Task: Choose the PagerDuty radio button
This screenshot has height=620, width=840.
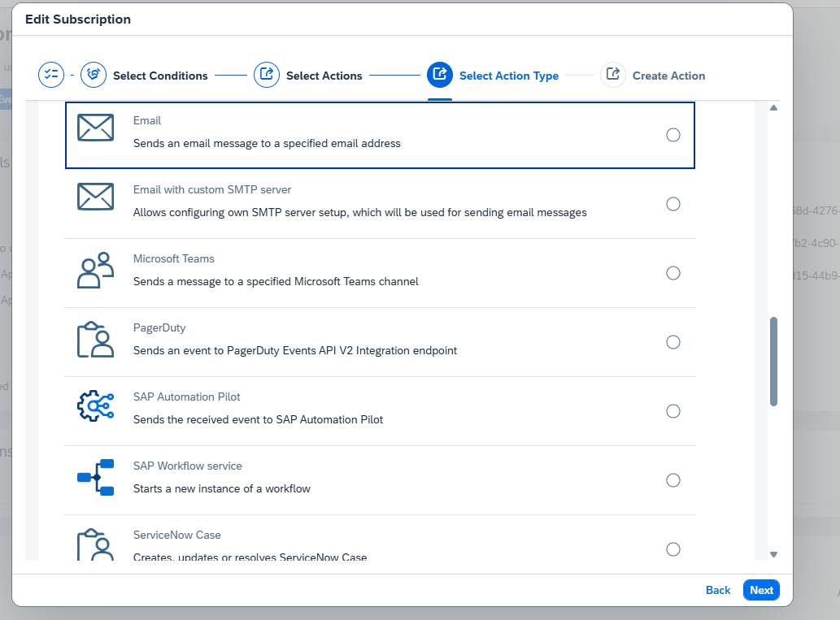Action: click(x=673, y=342)
